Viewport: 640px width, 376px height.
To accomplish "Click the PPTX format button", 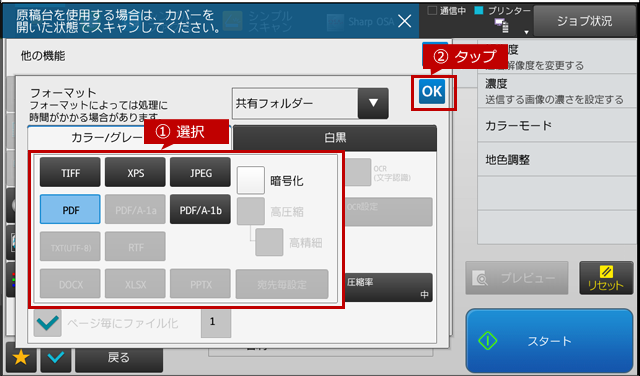I will tap(200, 284).
